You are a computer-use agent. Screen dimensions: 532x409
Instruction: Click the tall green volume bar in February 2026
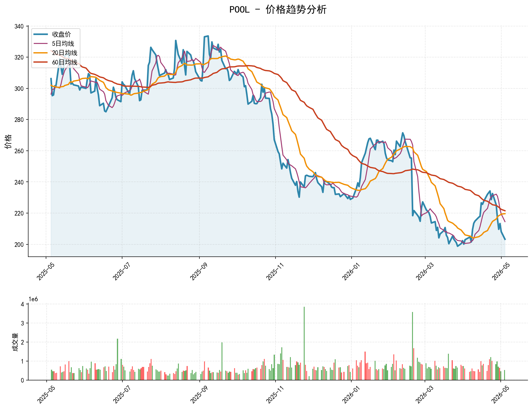point(412,346)
